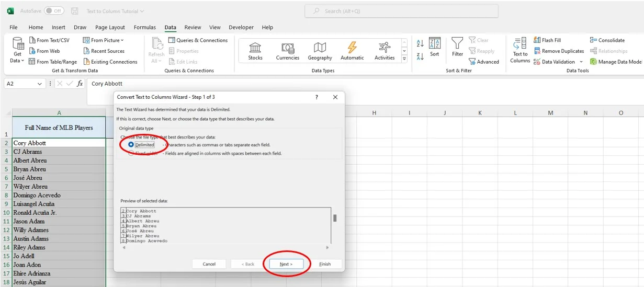Open Manage Data Model

(616, 62)
